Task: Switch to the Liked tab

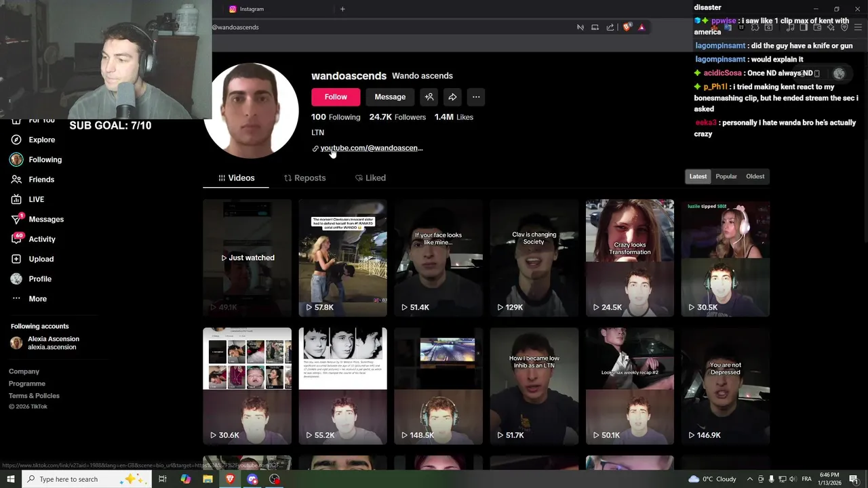Action: [x=370, y=178]
